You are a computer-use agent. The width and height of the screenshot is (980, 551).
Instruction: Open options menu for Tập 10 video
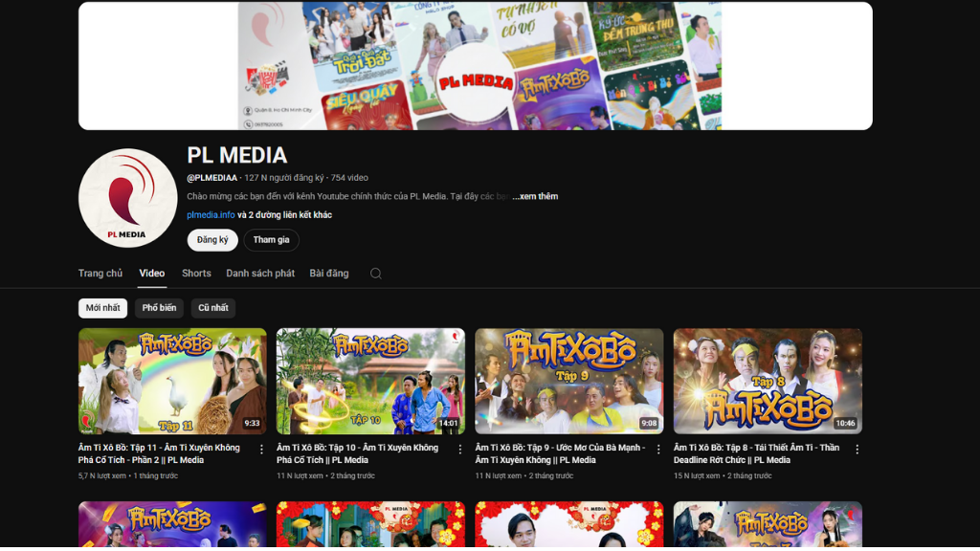460,450
